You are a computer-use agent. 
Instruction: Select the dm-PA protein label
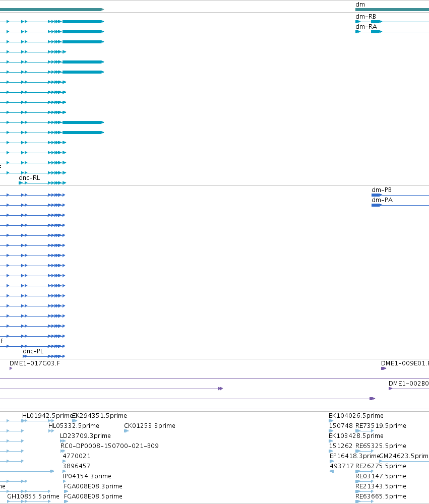click(x=382, y=200)
